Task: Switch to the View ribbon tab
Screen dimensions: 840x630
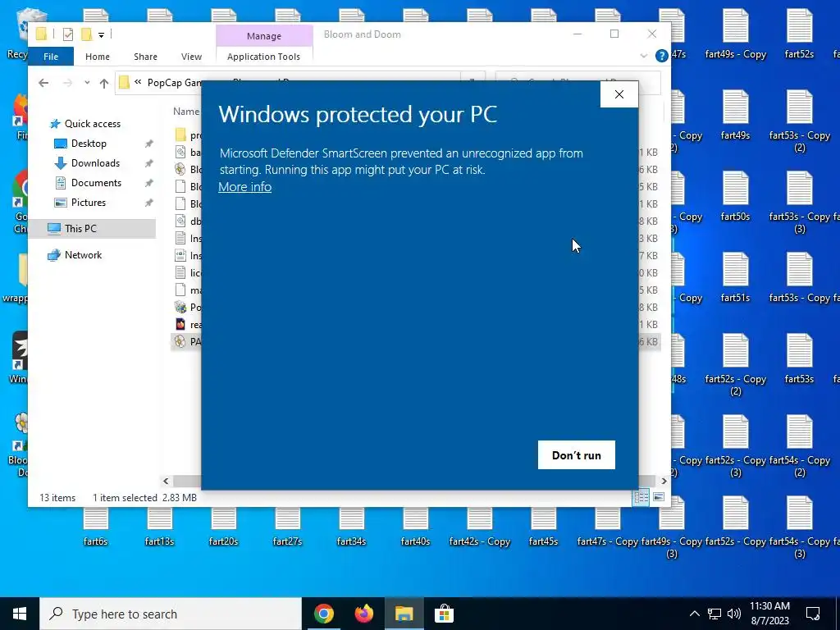Action: 191,57
